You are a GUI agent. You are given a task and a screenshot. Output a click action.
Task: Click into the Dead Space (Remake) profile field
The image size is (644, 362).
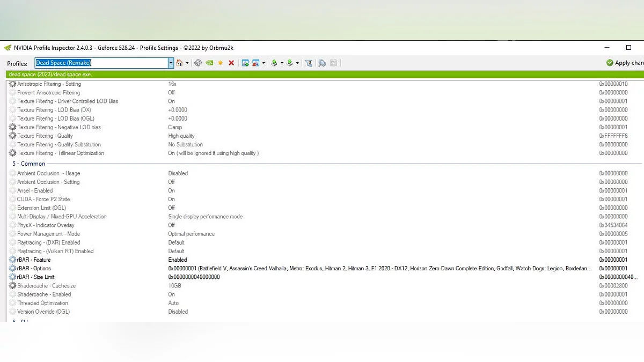101,63
